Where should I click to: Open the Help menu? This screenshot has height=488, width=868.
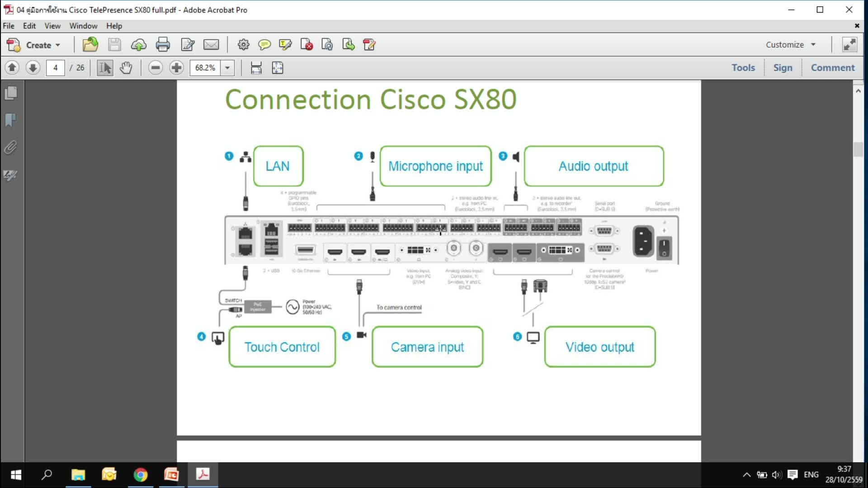(x=114, y=26)
